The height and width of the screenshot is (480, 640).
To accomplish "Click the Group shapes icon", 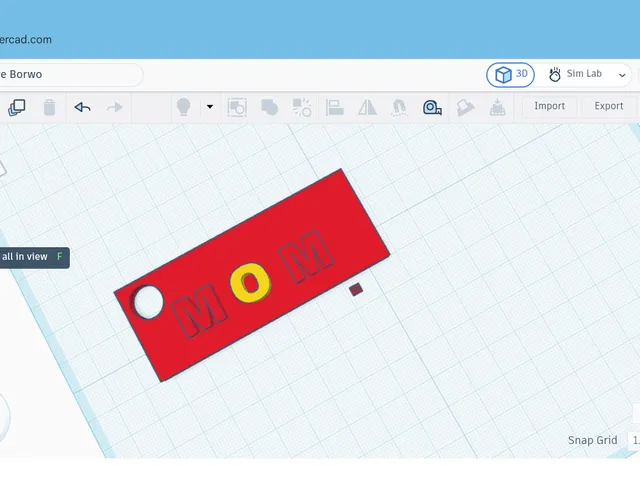I will point(270,108).
